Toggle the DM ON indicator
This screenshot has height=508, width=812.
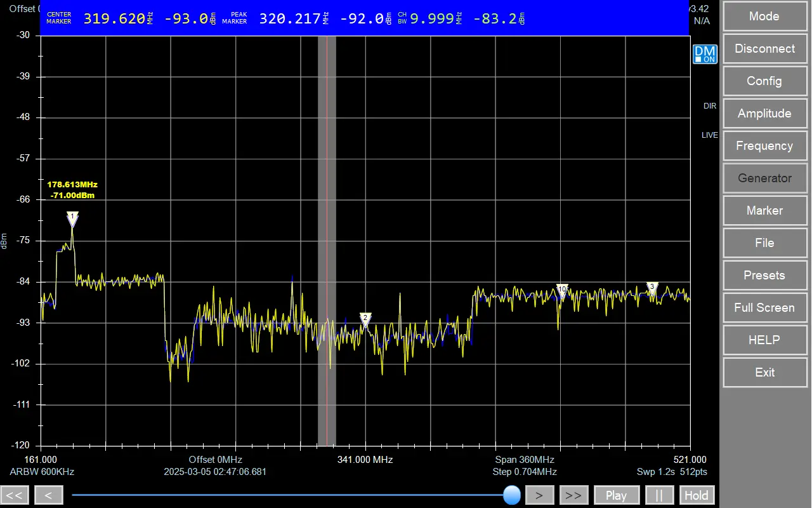pos(704,55)
